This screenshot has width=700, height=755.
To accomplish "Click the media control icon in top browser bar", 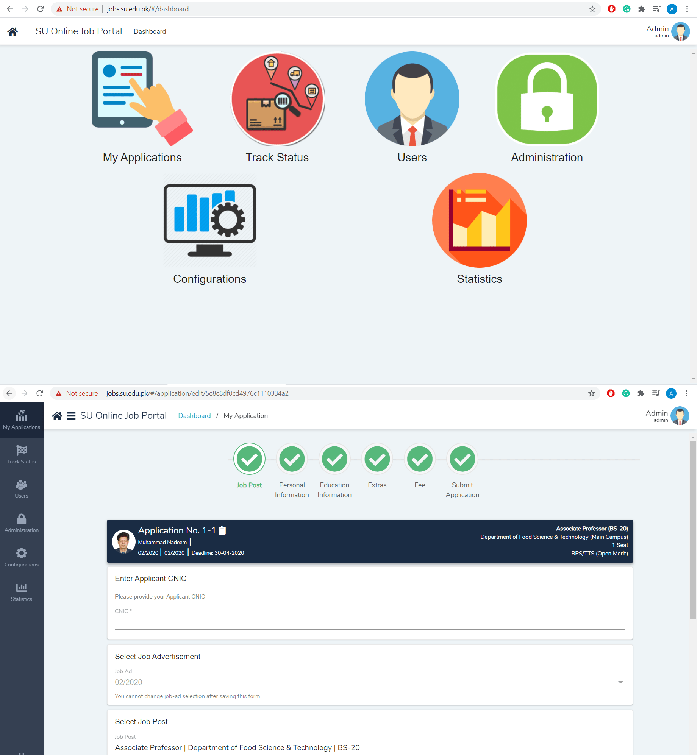I will [656, 9].
